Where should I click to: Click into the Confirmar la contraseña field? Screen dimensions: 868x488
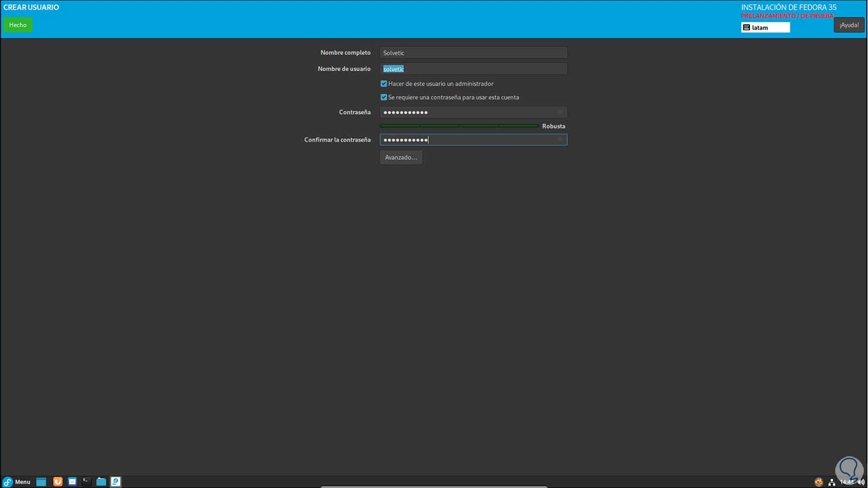point(473,140)
